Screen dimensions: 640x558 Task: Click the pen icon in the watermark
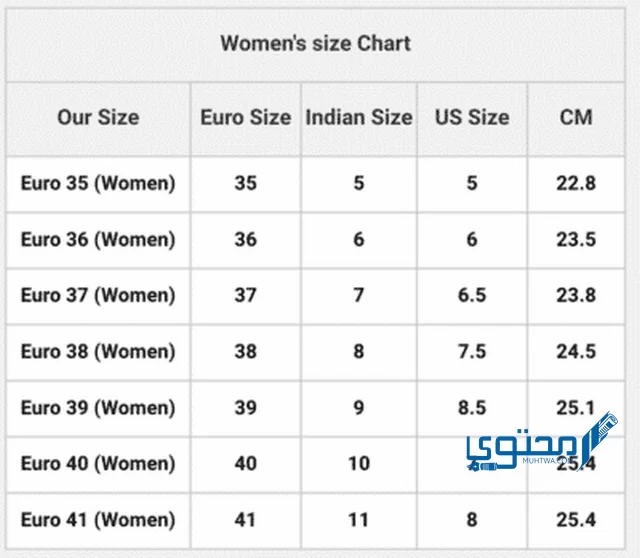click(598, 440)
